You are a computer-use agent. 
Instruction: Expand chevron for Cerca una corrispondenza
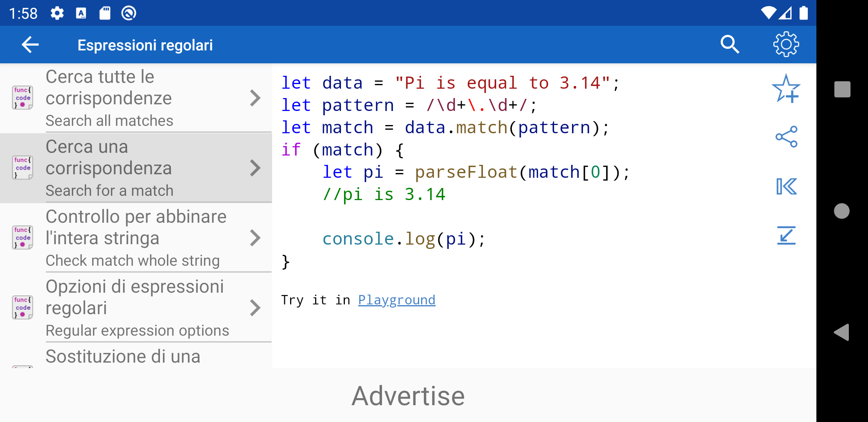tap(255, 168)
